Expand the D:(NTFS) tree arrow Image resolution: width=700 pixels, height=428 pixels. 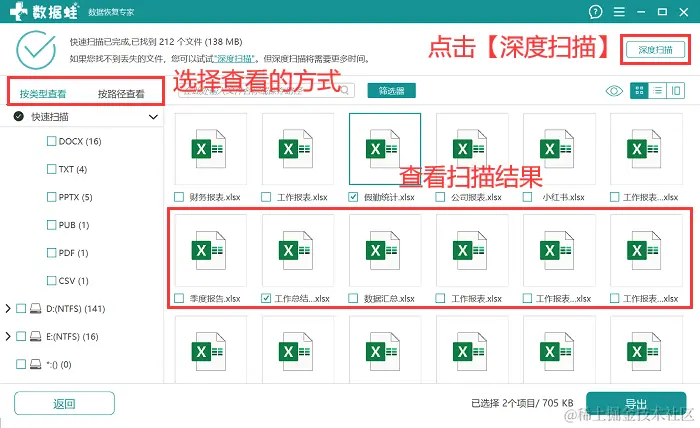tap(8, 308)
